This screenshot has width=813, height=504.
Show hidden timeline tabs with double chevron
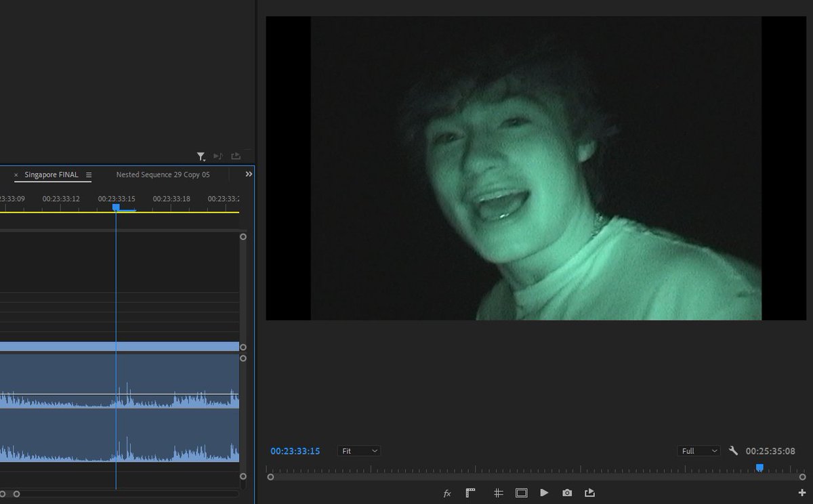coord(249,174)
